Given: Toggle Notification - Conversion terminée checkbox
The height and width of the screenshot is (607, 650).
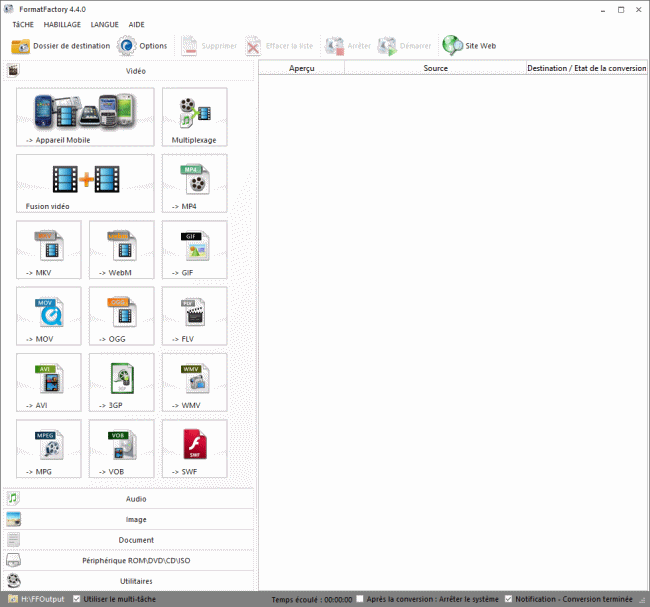Looking at the screenshot, I should point(508,599).
